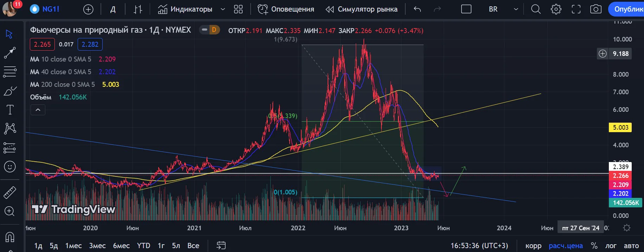
Task: Toggle the D data mode pill
Action: [210, 30]
